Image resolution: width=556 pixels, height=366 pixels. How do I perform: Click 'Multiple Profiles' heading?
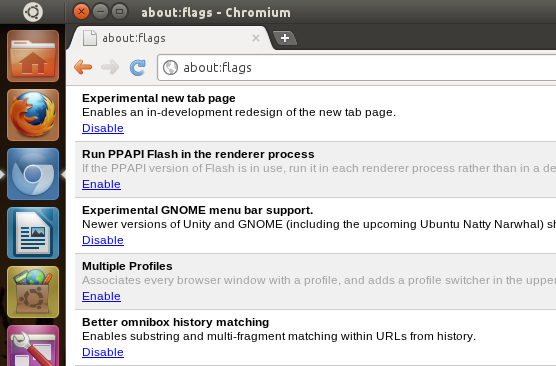click(127, 266)
